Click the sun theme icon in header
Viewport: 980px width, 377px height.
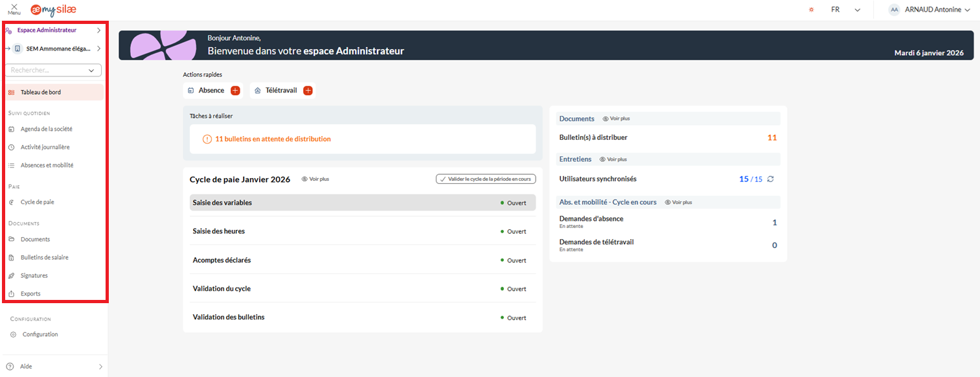click(x=811, y=10)
